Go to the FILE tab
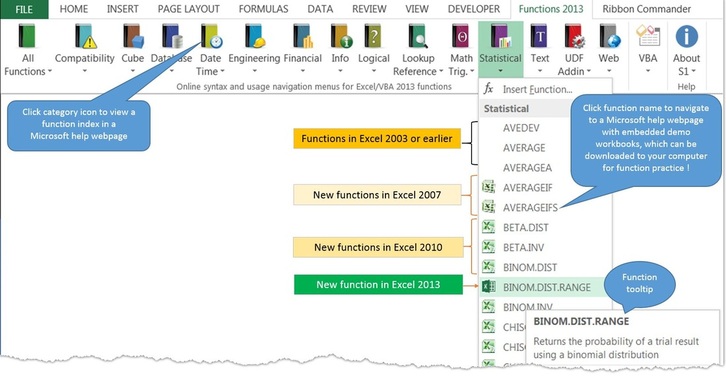Image resolution: width=726 pixels, height=376 pixels. pos(24,9)
